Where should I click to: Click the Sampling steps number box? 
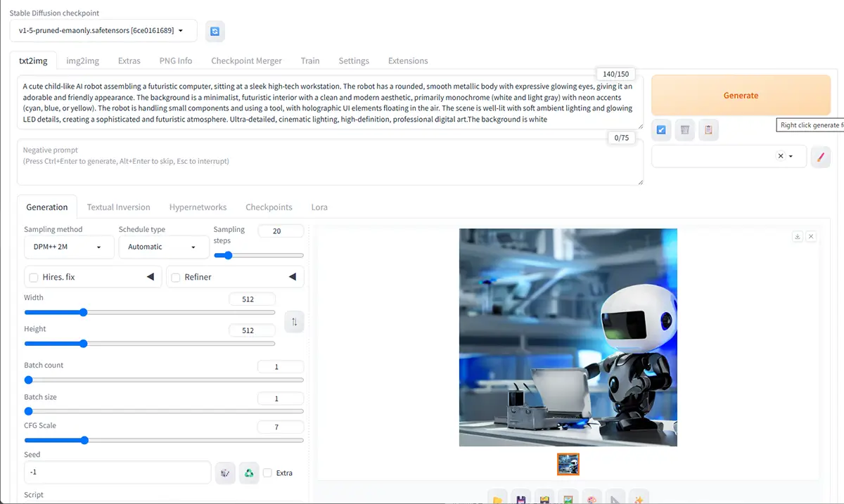(x=281, y=231)
